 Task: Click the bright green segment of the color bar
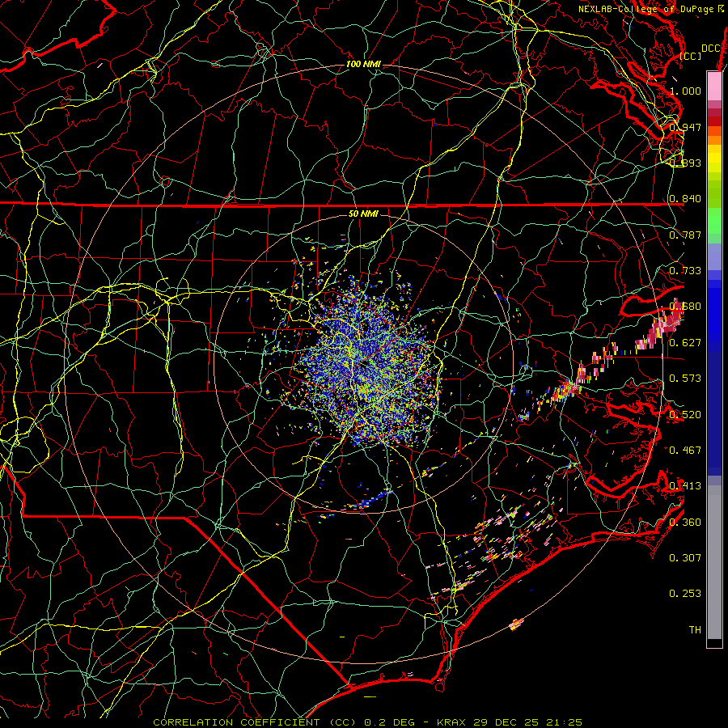[x=714, y=221]
